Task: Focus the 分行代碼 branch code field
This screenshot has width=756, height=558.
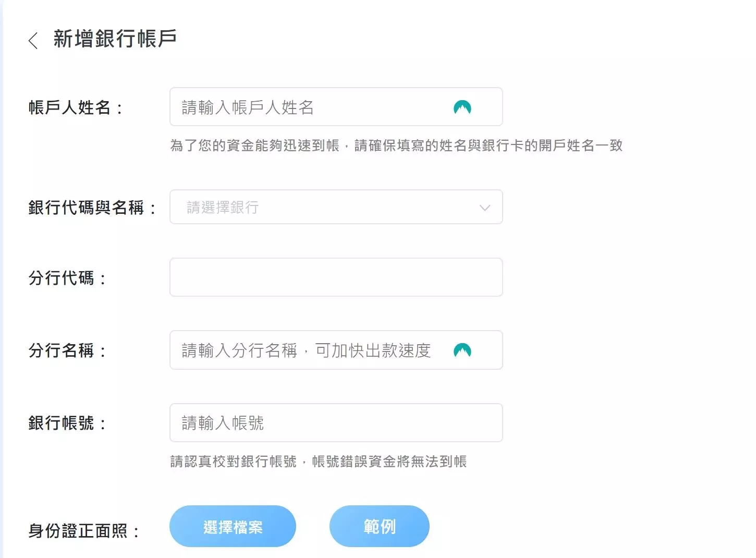Action: tap(336, 277)
